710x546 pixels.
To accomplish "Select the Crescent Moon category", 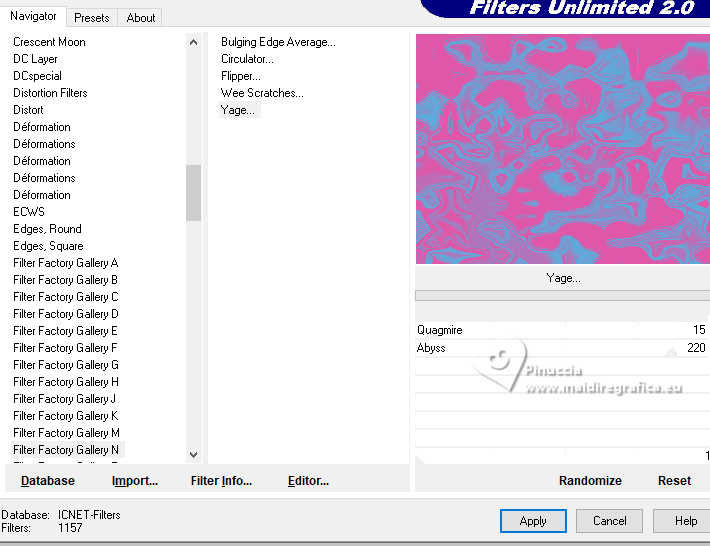I will coord(49,42).
